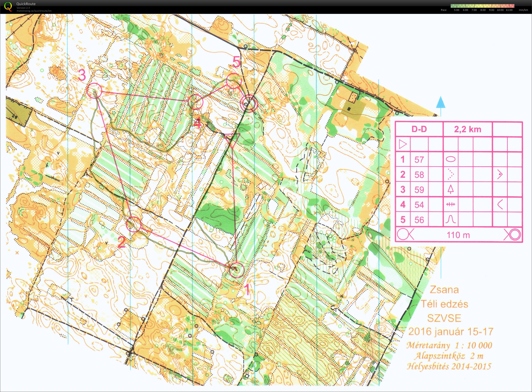Click the 2,2 km course length cell
This screenshot has height=392, width=532.
click(x=468, y=129)
